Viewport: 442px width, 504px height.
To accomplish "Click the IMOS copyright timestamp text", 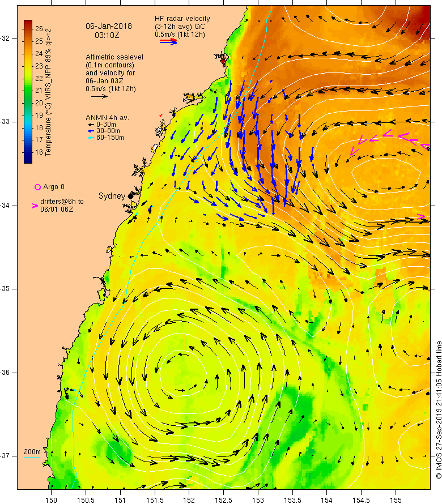I will 439,410.
